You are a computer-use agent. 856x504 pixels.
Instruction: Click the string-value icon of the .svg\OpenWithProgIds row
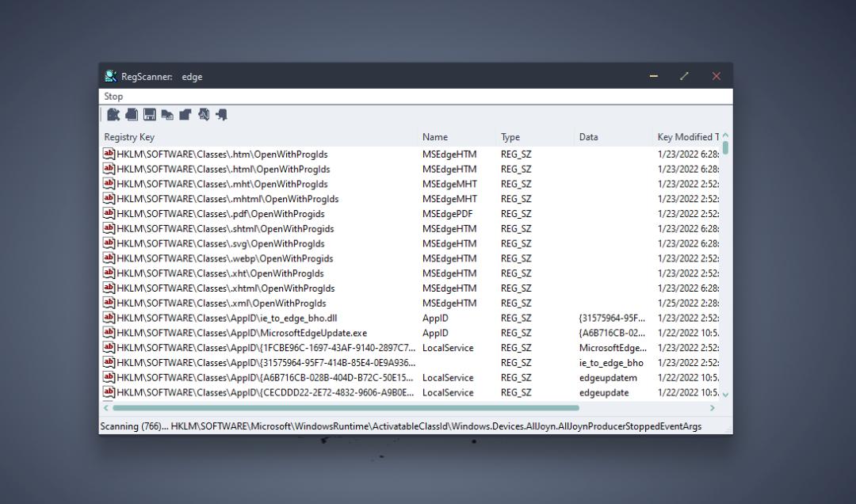[109, 243]
